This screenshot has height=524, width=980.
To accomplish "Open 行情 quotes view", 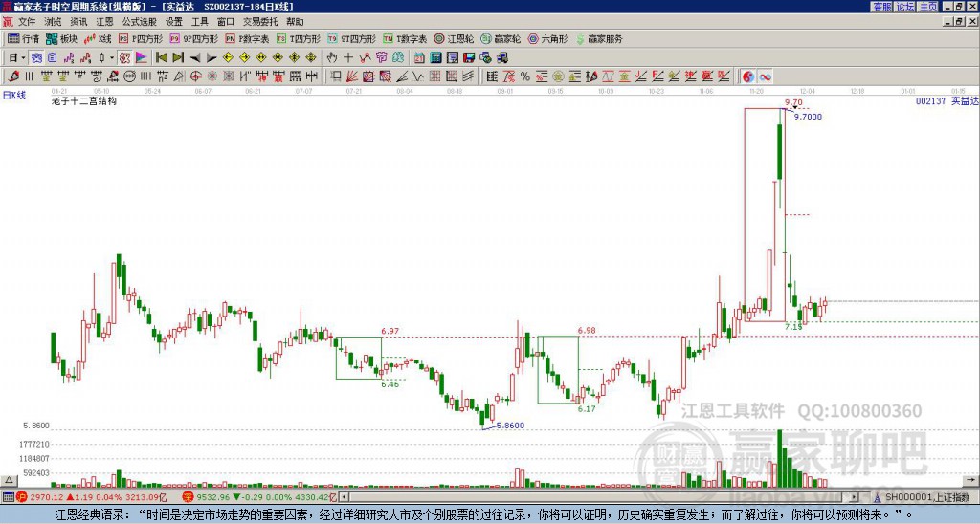I will (24, 38).
